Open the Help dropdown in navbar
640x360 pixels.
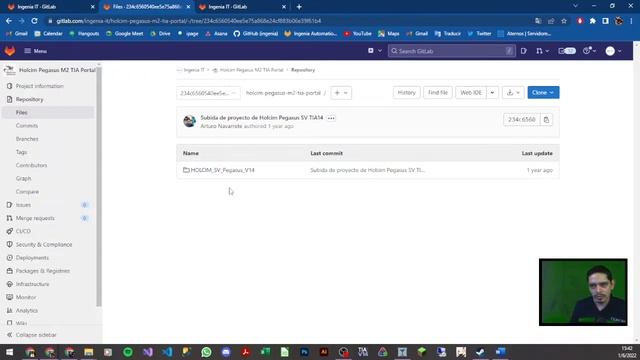tap(589, 51)
